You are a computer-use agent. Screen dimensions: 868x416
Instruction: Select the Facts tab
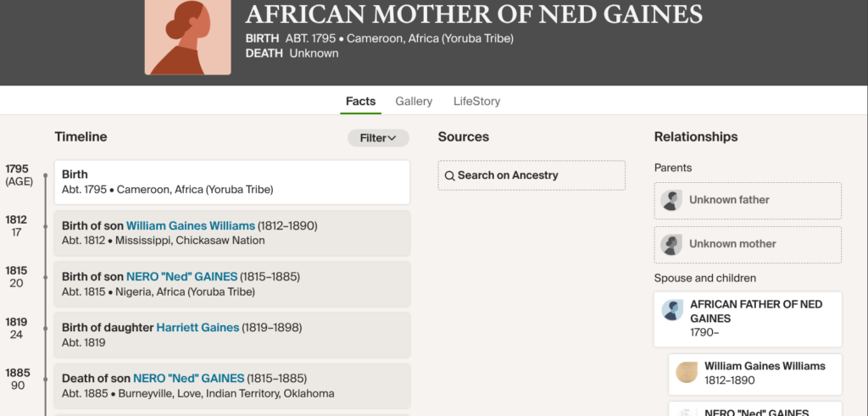pyautogui.click(x=360, y=101)
